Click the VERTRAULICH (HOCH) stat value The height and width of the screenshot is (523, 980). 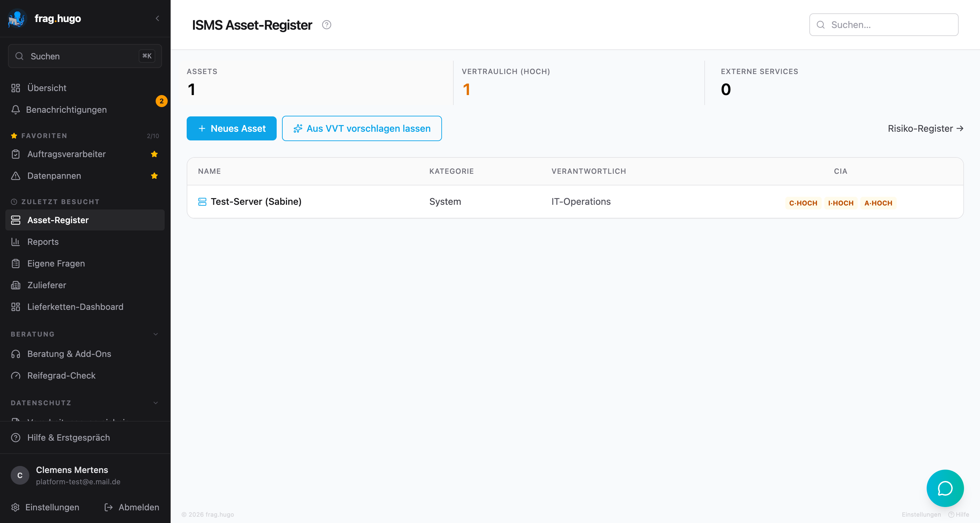(x=466, y=89)
